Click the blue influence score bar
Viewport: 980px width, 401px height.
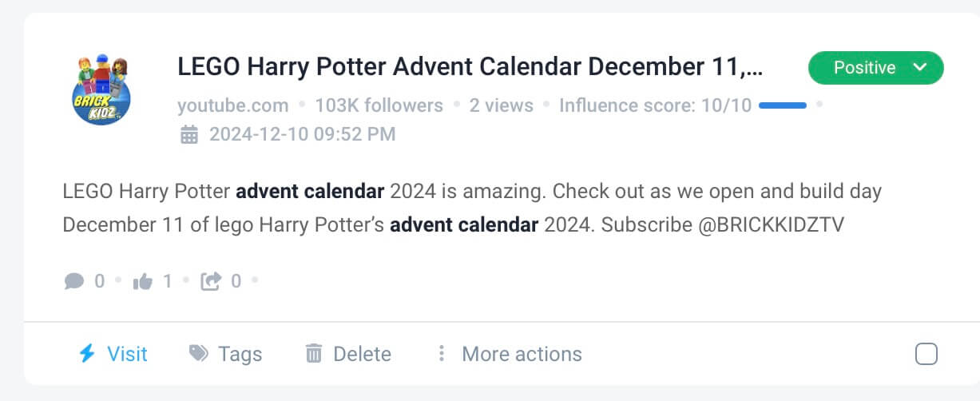782,105
